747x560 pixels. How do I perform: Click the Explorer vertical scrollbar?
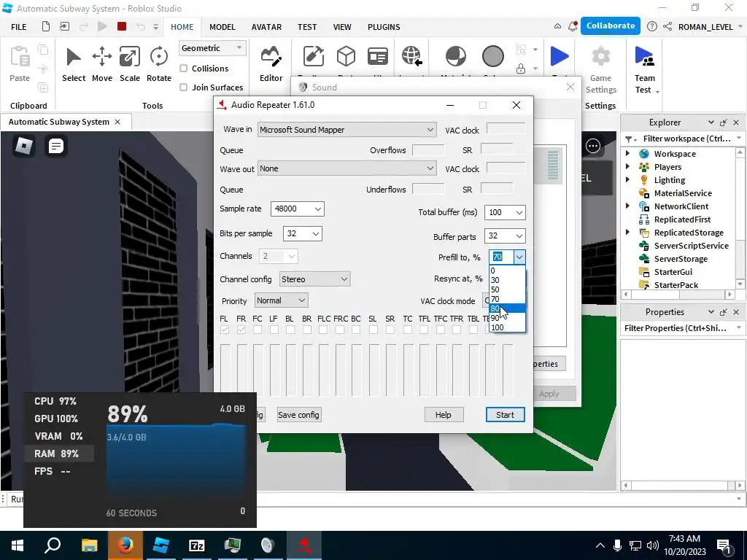click(x=740, y=219)
